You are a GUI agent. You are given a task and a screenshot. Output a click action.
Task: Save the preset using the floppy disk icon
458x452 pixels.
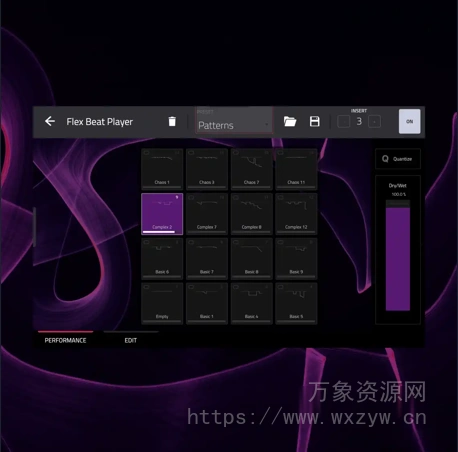[315, 121]
